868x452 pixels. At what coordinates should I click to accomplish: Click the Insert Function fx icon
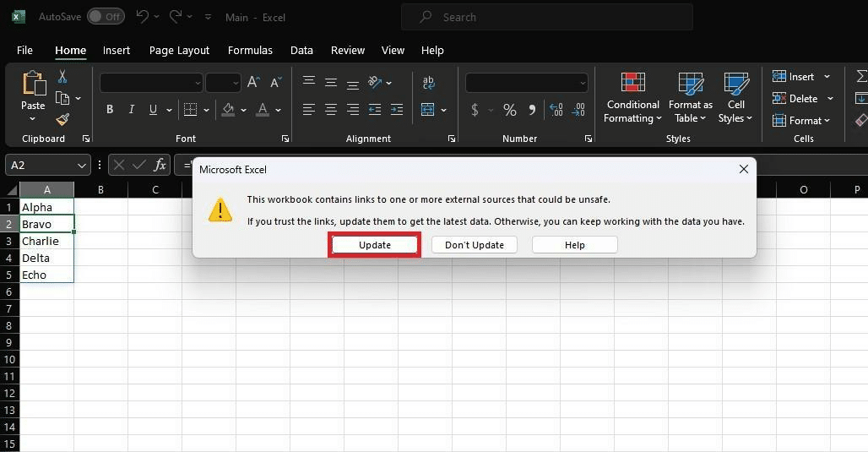point(160,166)
